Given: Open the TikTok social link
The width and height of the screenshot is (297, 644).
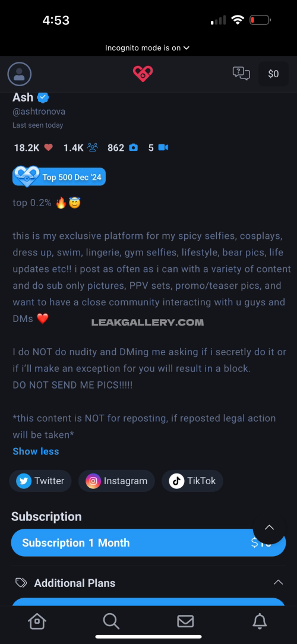Looking at the screenshot, I should tap(192, 481).
